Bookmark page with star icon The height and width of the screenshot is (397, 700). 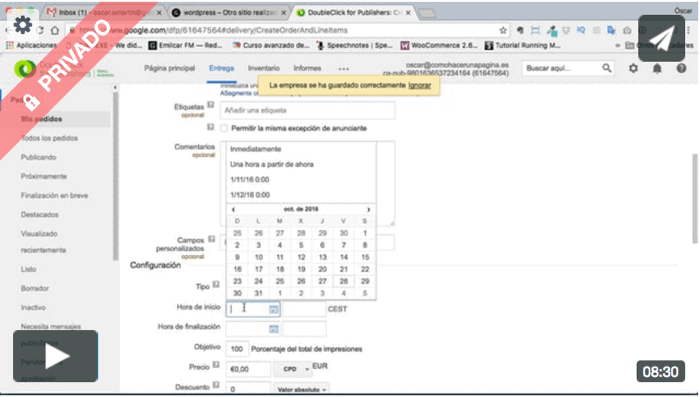tap(503, 30)
